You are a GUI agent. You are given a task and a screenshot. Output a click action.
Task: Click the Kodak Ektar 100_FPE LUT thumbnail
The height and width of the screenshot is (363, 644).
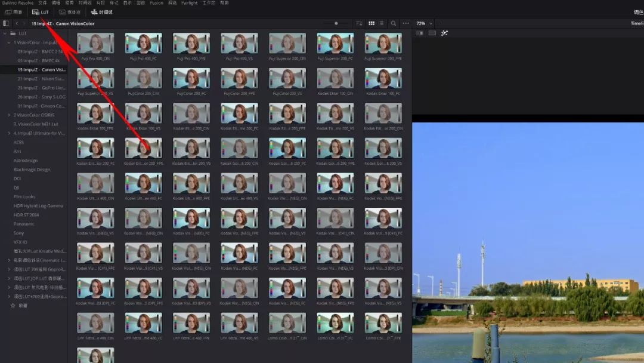pyautogui.click(x=95, y=113)
